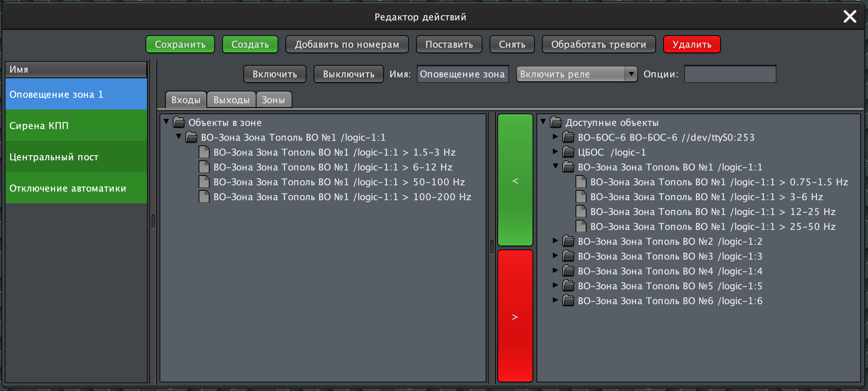Collapse the "Объекты в зоне" tree node
868x391 pixels.
tap(165, 122)
